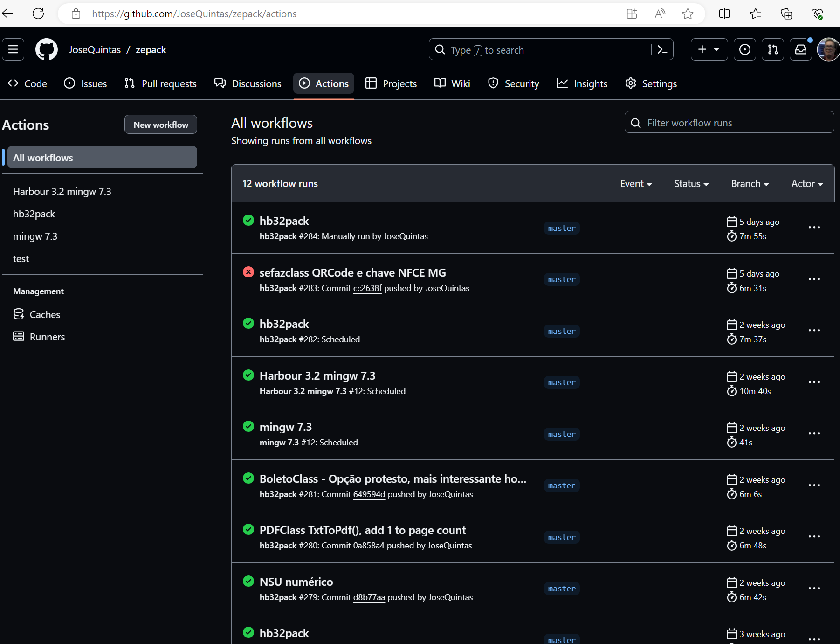Focus the Filter workflow runs field
This screenshot has height=644, width=840.
[730, 123]
